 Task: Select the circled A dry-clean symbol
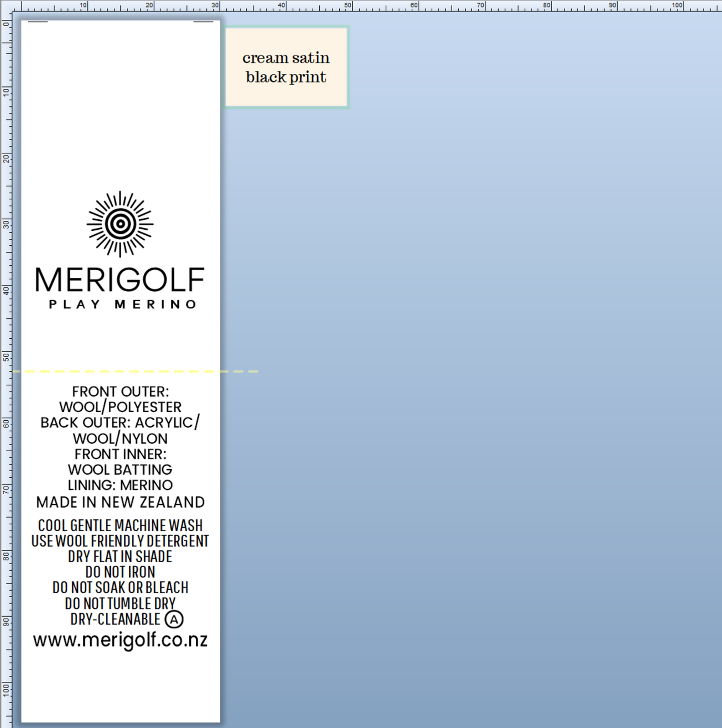tap(174, 620)
